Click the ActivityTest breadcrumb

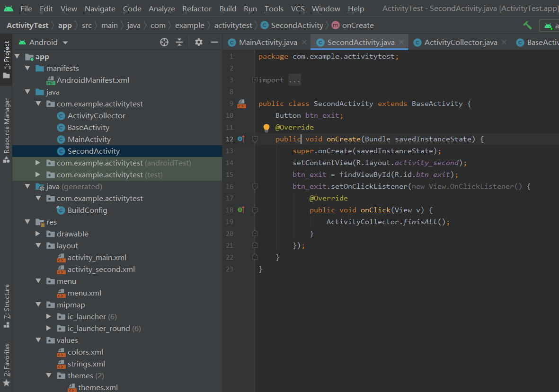coord(27,25)
